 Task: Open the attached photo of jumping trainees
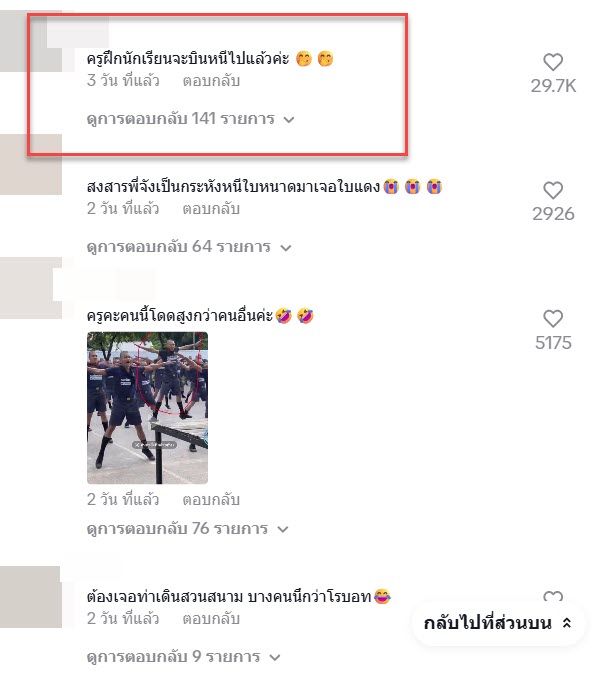click(147, 408)
